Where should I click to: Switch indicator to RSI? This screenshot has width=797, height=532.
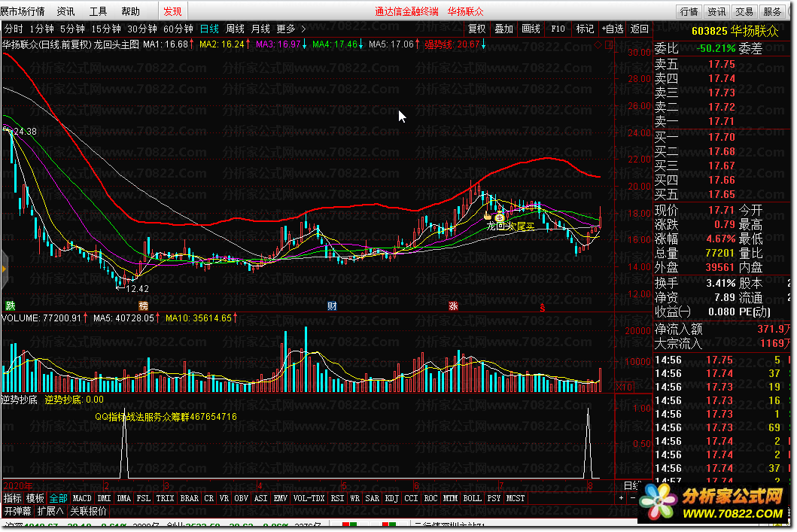(337, 498)
